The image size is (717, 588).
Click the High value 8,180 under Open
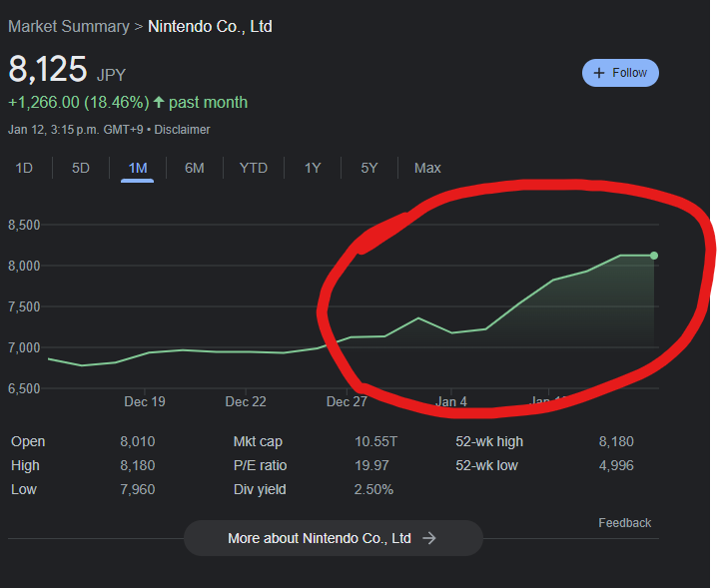(x=138, y=465)
